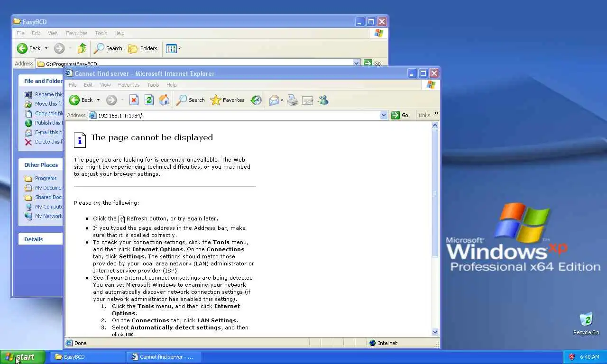Click the Forward arrow in Internet Explorer
607x364 pixels.
tap(111, 100)
